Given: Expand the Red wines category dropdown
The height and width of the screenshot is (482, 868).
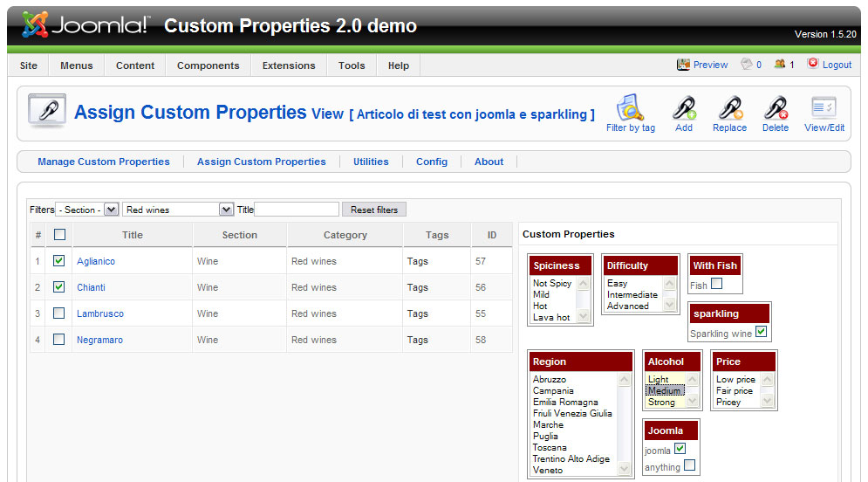Looking at the screenshot, I should 178,210.
